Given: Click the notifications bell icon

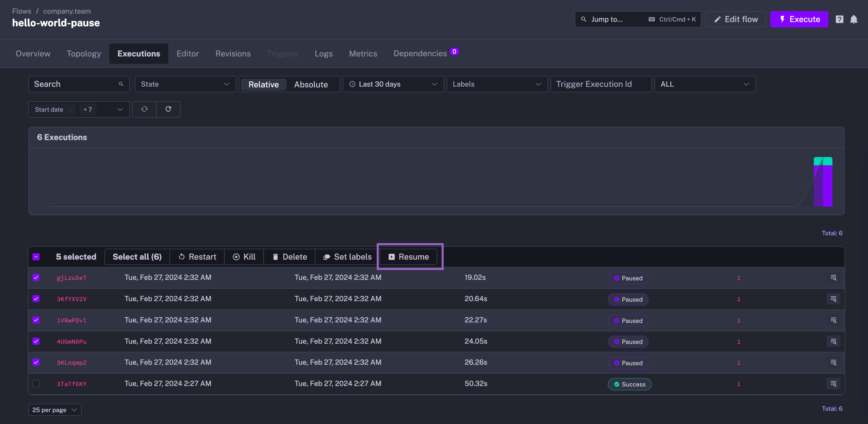Looking at the screenshot, I should [x=853, y=20].
